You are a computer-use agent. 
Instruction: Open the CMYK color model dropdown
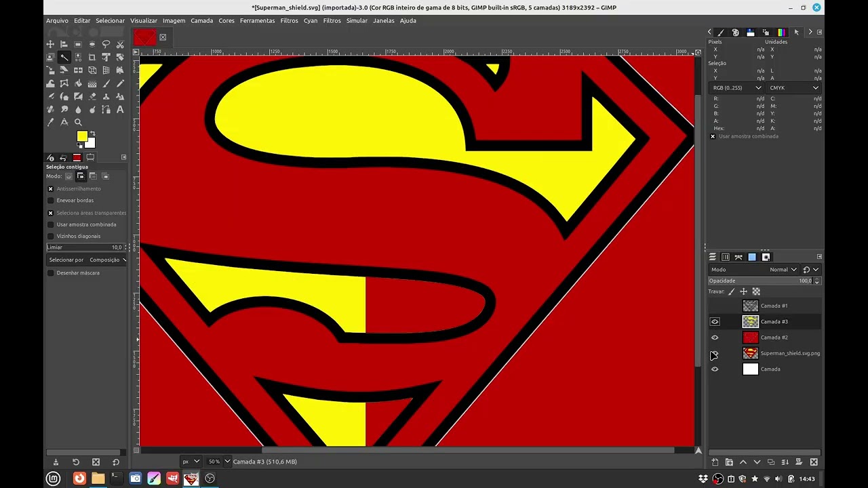click(x=793, y=87)
